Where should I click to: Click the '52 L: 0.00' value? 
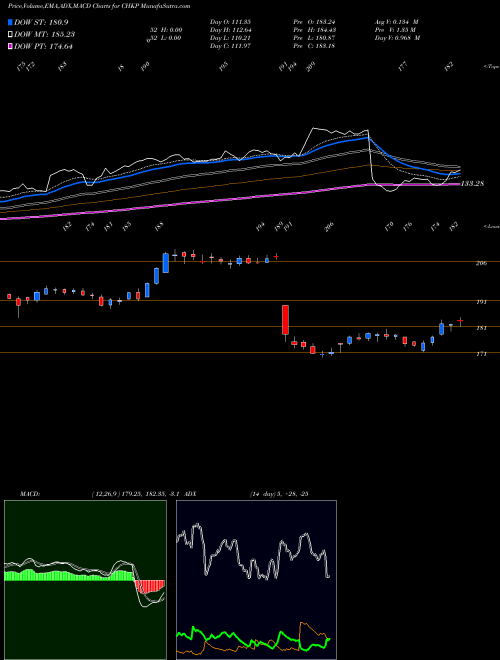click(x=164, y=38)
